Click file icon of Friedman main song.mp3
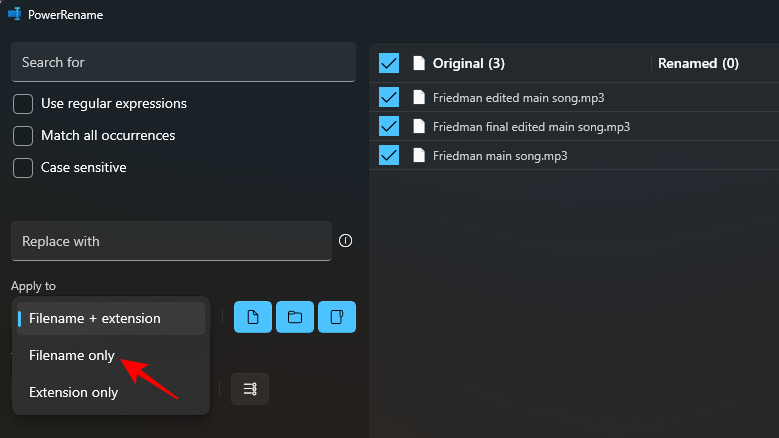 pyautogui.click(x=419, y=156)
